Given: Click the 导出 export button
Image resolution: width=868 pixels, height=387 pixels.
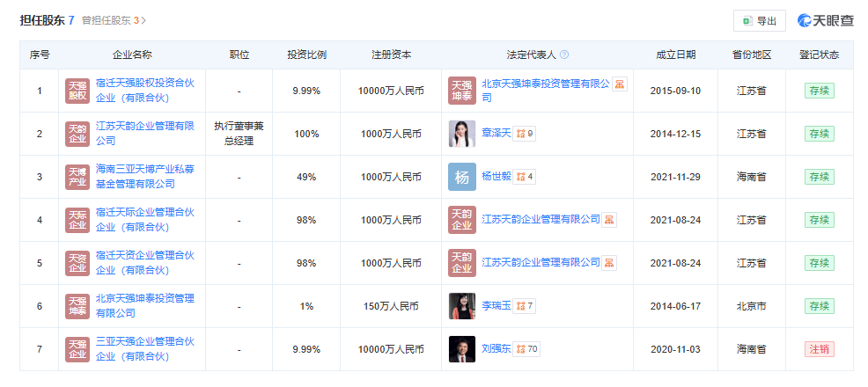Looking at the screenshot, I should point(760,20).
